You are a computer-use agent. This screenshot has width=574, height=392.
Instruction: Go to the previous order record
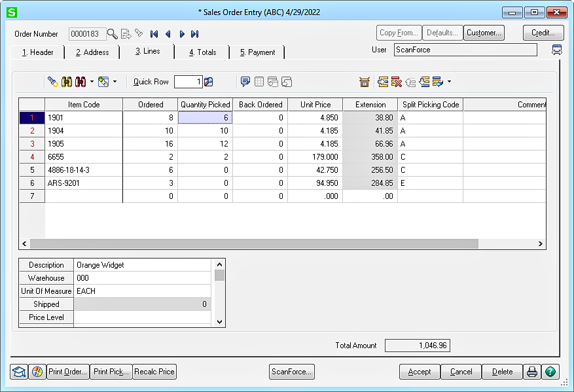click(x=168, y=34)
